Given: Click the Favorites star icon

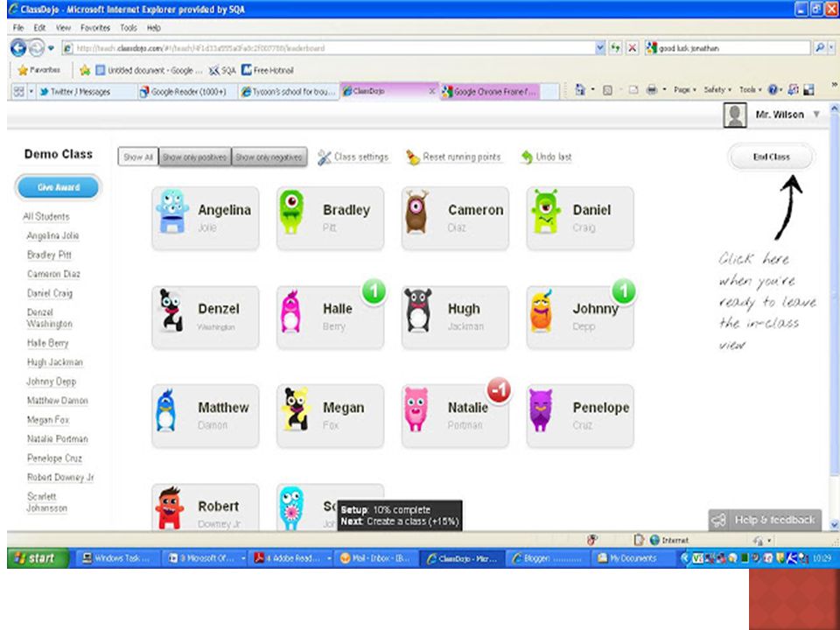Looking at the screenshot, I should 23,70.
